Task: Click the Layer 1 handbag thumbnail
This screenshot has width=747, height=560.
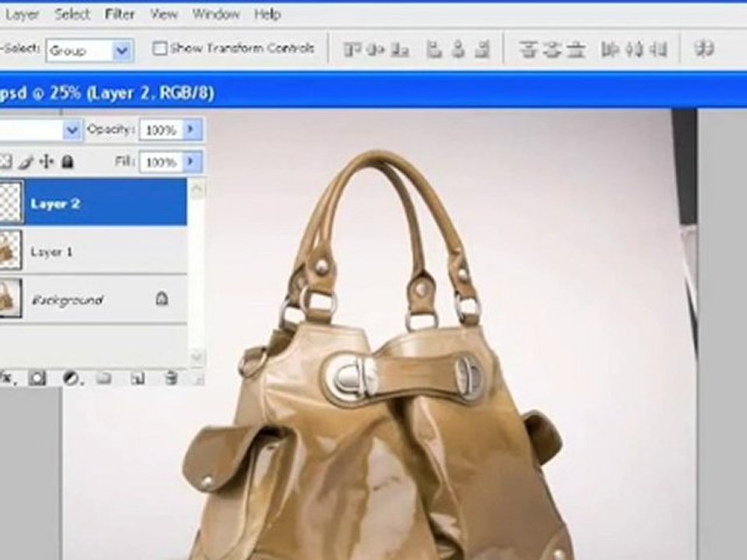Action: coord(10,250)
